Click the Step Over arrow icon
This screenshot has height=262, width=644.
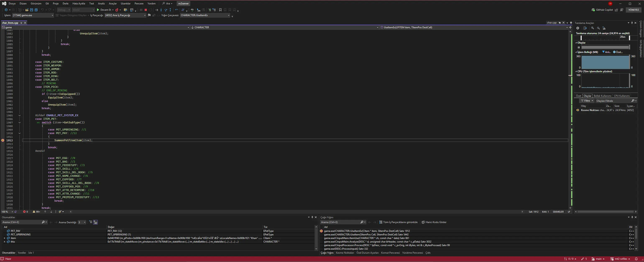click(x=166, y=10)
